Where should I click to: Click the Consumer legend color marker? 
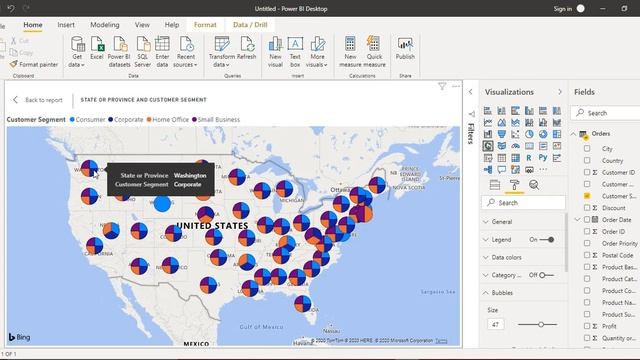(x=72, y=120)
